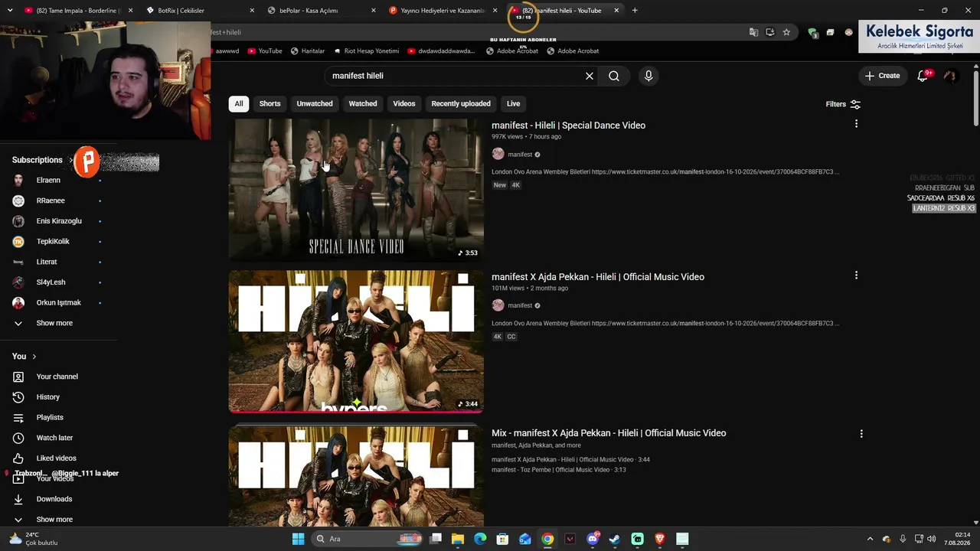
Task: Open the YouTube bookmark in bookmarks bar
Action: point(265,51)
